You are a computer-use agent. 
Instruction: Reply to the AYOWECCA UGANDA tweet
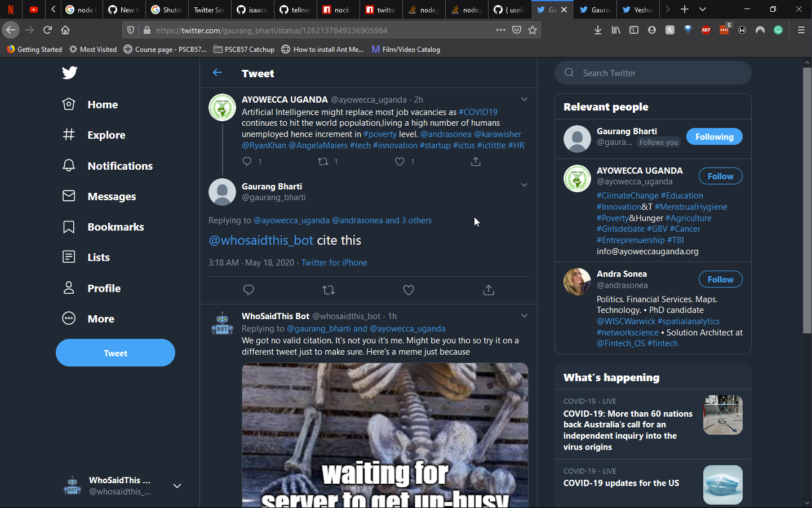point(247,162)
